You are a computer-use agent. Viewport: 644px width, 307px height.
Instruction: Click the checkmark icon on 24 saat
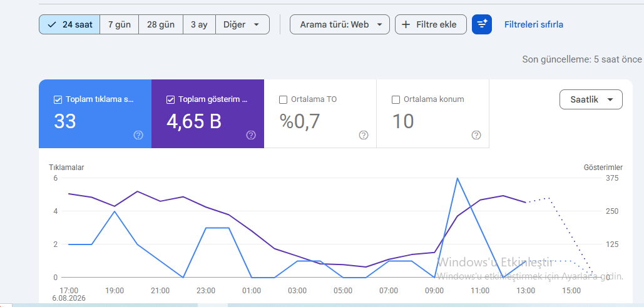(x=52, y=24)
